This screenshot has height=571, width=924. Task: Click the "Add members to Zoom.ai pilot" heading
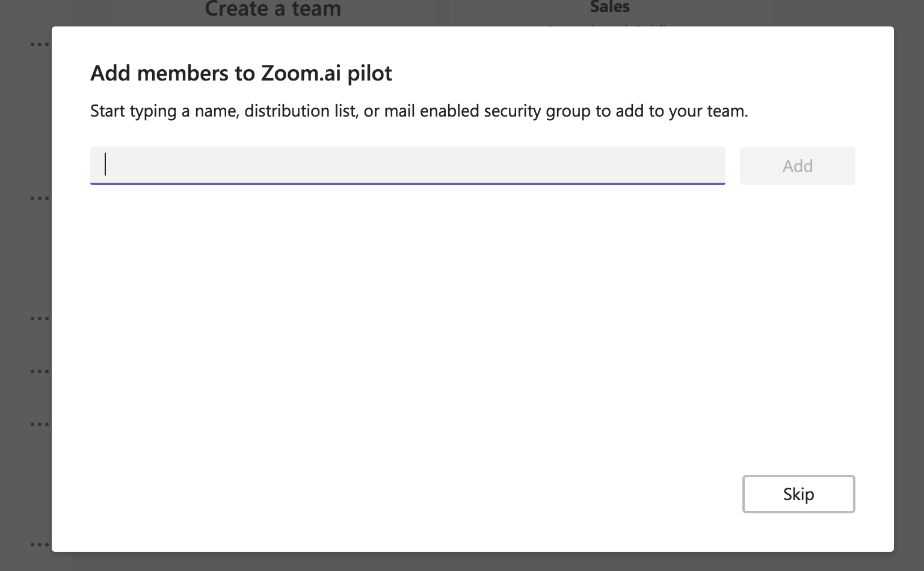pyautogui.click(x=241, y=73)
